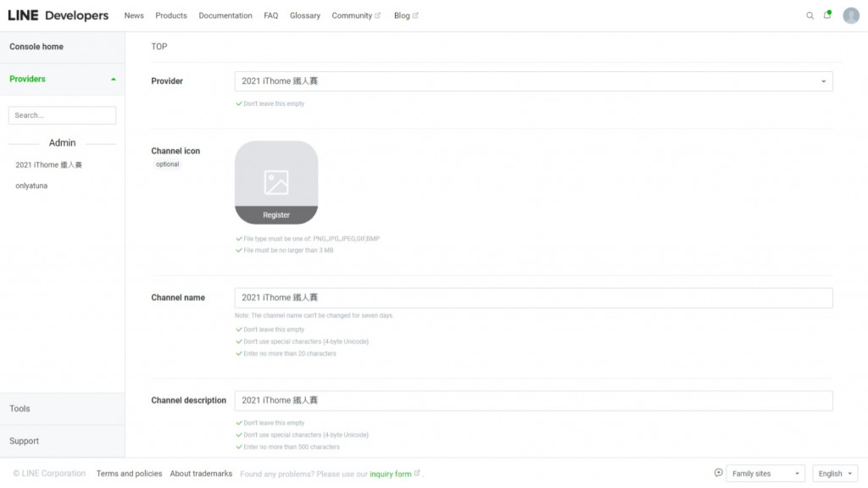Open the Community menu item
The width and height of the screenshot is (868, 488).
(x=352, y=15)
